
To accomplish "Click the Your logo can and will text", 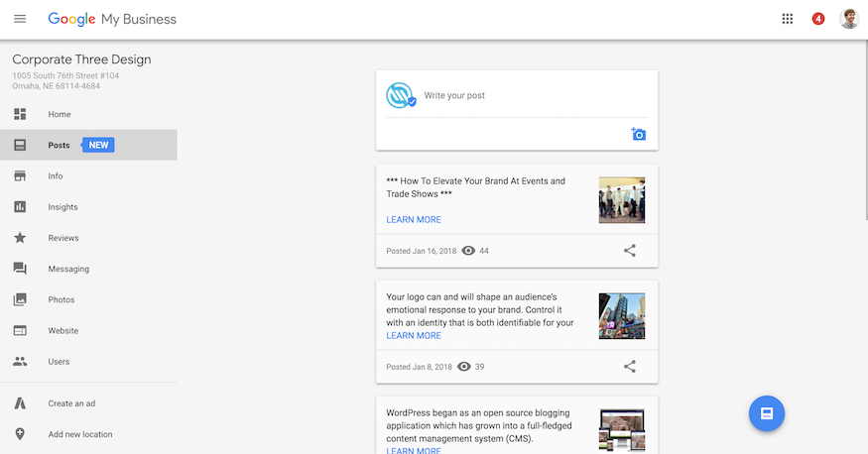I will coord(480,309).
